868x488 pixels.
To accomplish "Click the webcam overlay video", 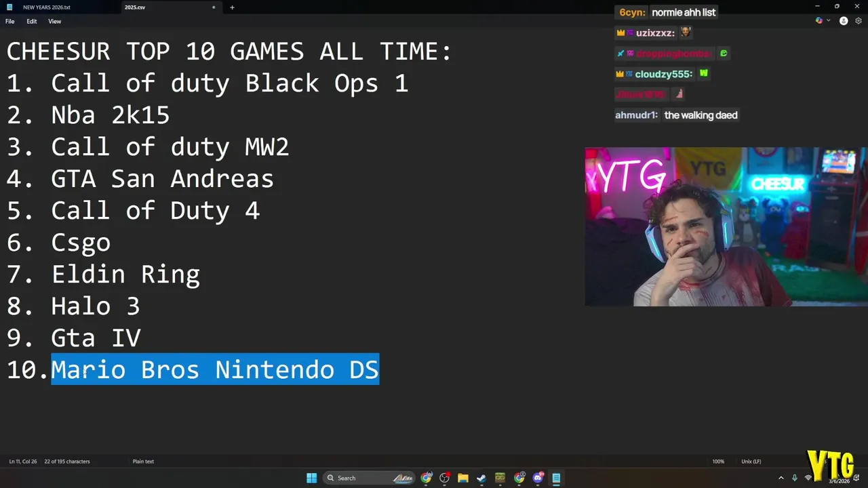I will 726,226.
